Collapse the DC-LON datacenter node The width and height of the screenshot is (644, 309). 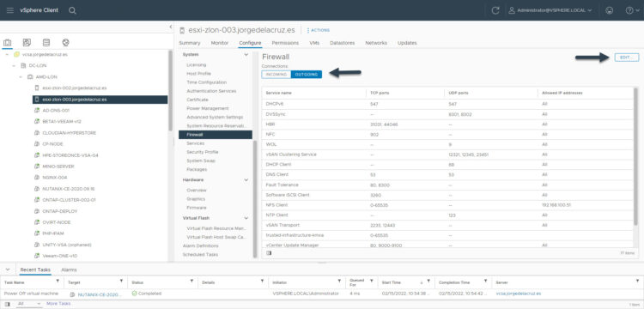(14, 65)
